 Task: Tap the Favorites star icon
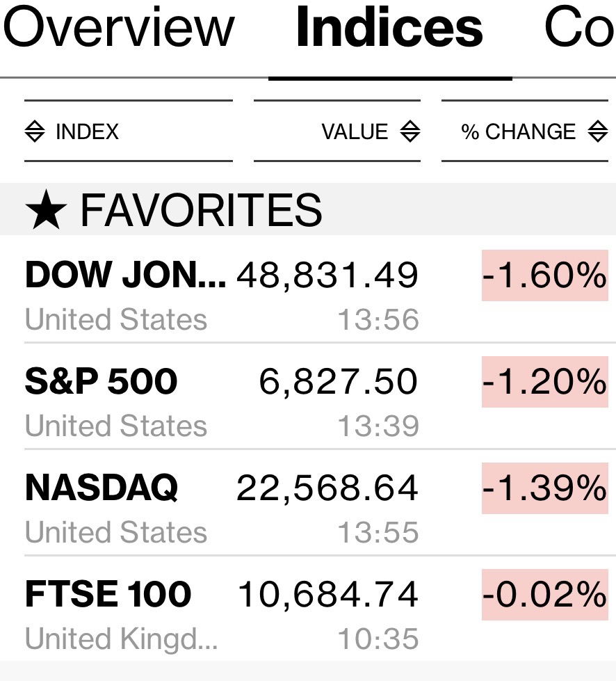tap(46, 210)
